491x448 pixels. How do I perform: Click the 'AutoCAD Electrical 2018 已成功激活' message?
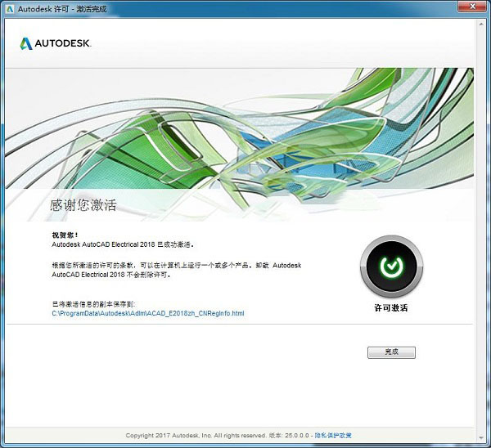(124, 244)
